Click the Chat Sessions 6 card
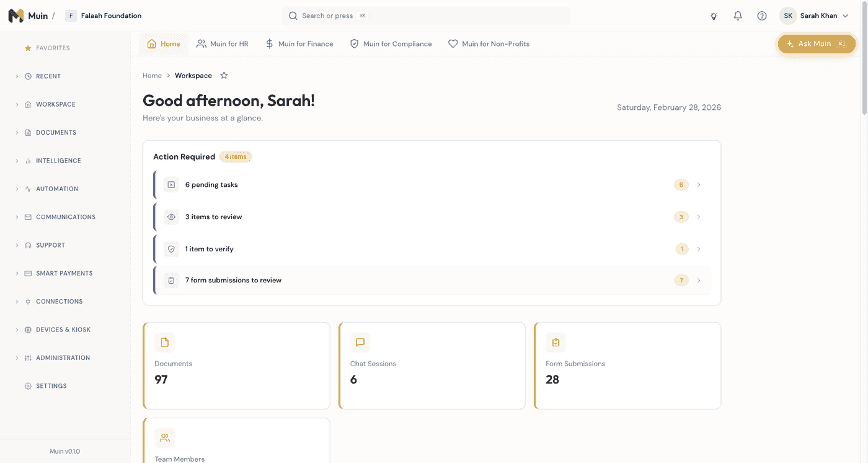Image resolution: width=868 pixels, height=463 pixels. (432, 366)
